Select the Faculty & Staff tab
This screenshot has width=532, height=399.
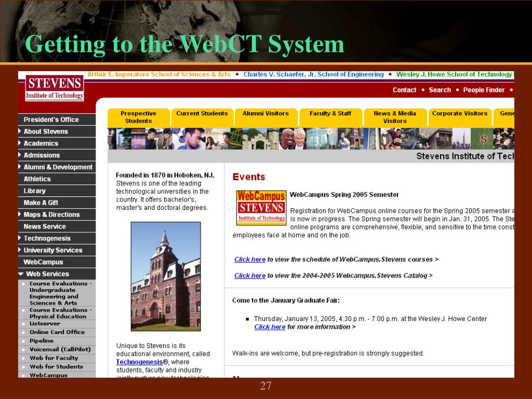pos(330,117)
